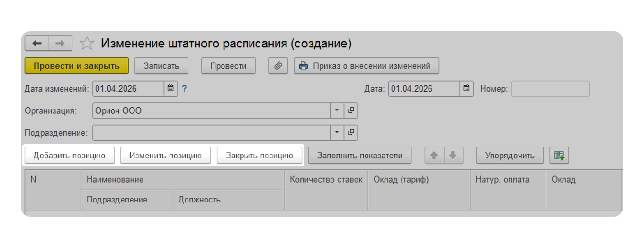
Task: Open attached files via the paperclip icon
Action: (x=278, y=66)
